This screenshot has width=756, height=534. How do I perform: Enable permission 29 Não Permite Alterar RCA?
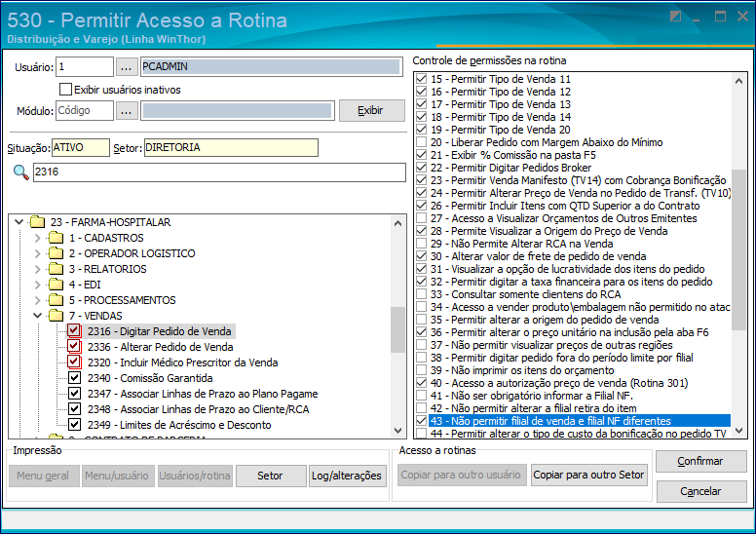(x=422, y=244)
